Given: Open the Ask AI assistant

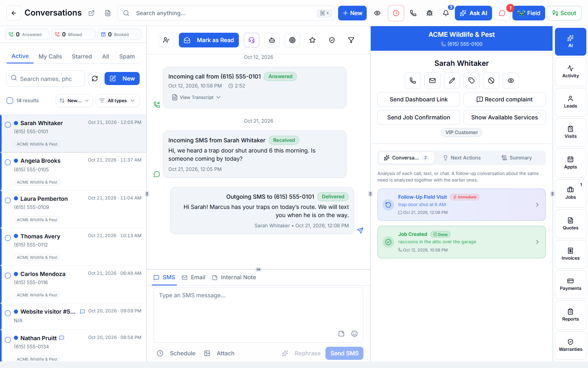Looking at the screenshot, I should 473,13.
